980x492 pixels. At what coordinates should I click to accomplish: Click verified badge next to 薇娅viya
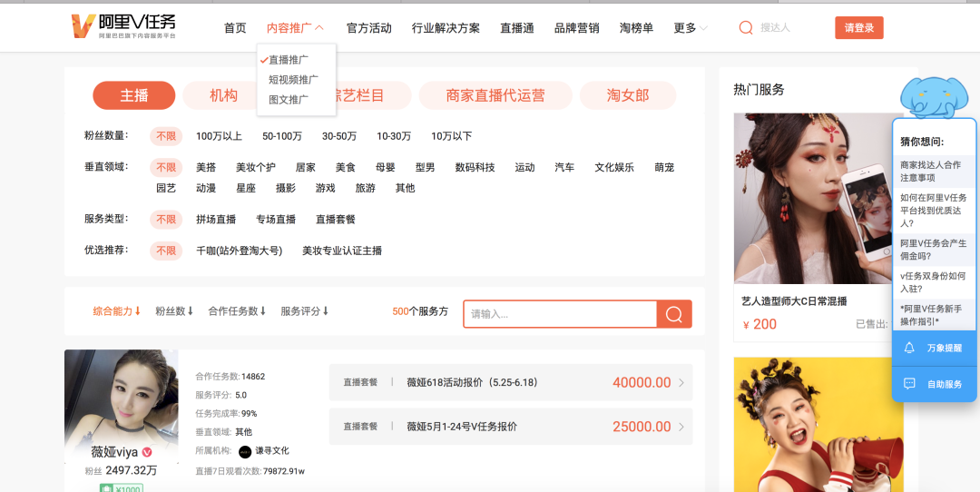tap(147, 452)
